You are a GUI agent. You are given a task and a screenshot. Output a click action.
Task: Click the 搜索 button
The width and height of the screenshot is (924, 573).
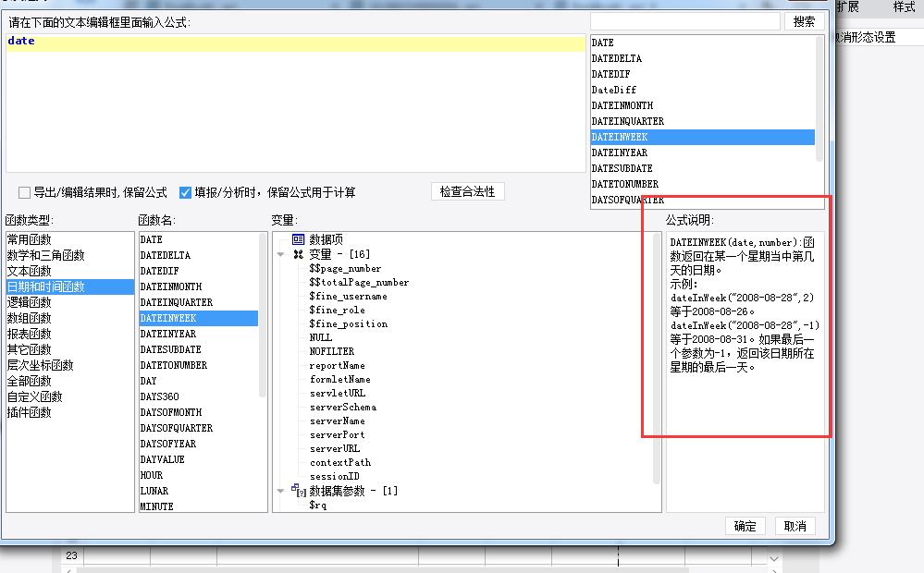[804, 22]
